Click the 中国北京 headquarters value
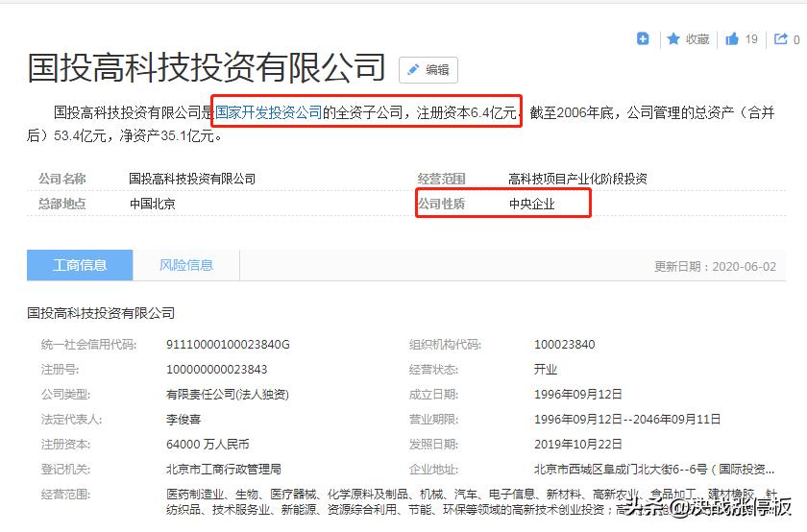 point(153,205)
